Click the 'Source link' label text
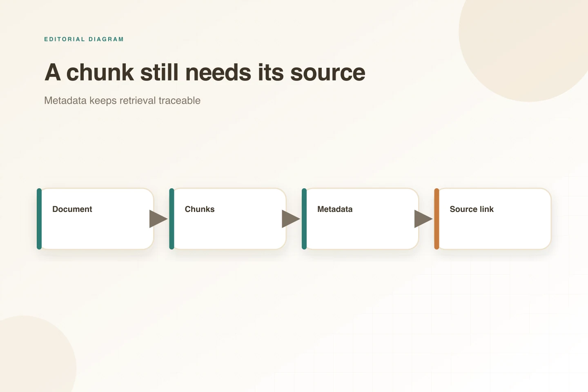The width and height of the screenshot is (588, 392). click(472, 209)
